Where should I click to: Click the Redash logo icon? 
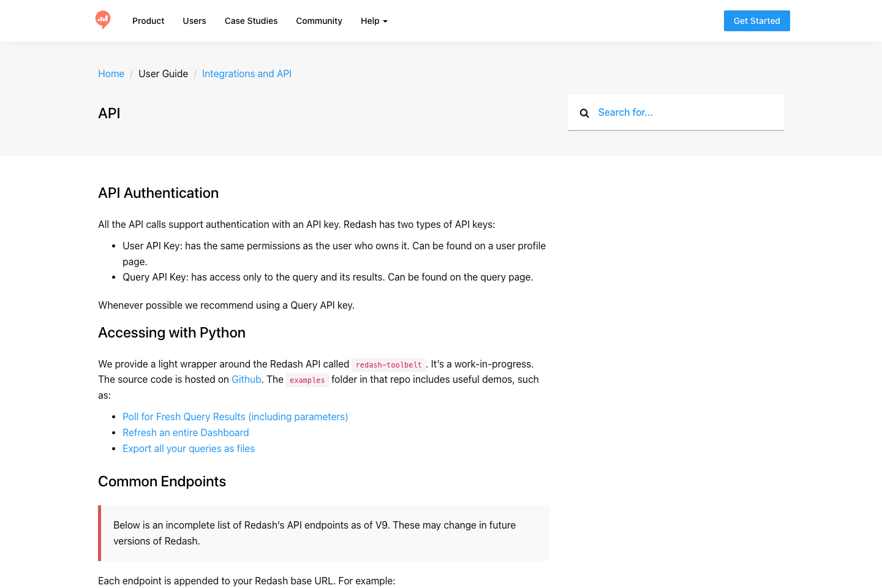coord(103,20)
